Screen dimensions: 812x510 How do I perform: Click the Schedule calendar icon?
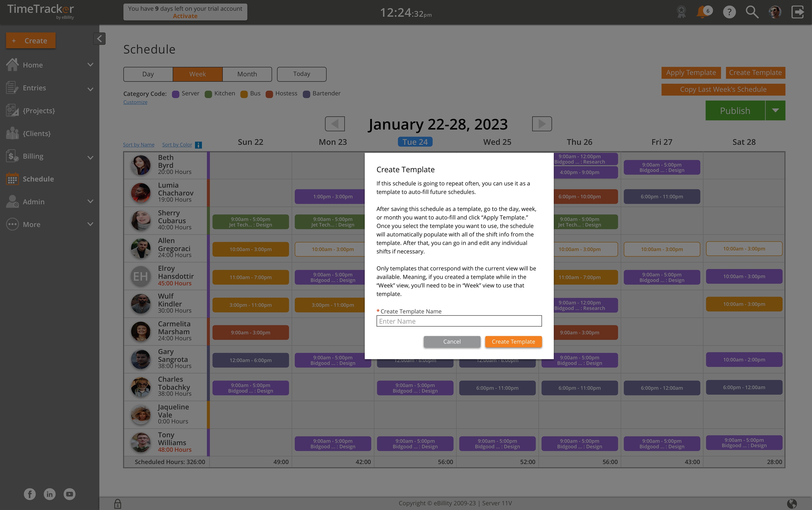point(12,179)
